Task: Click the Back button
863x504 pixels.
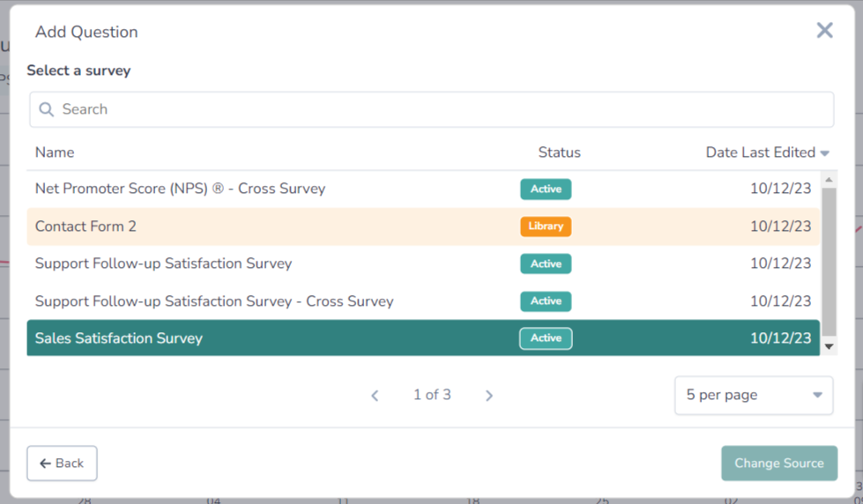Action: point(63,463)
